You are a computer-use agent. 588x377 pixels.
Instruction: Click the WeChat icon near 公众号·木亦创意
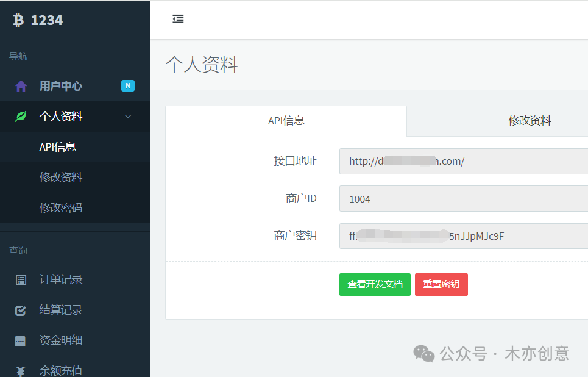pos(425,353)
